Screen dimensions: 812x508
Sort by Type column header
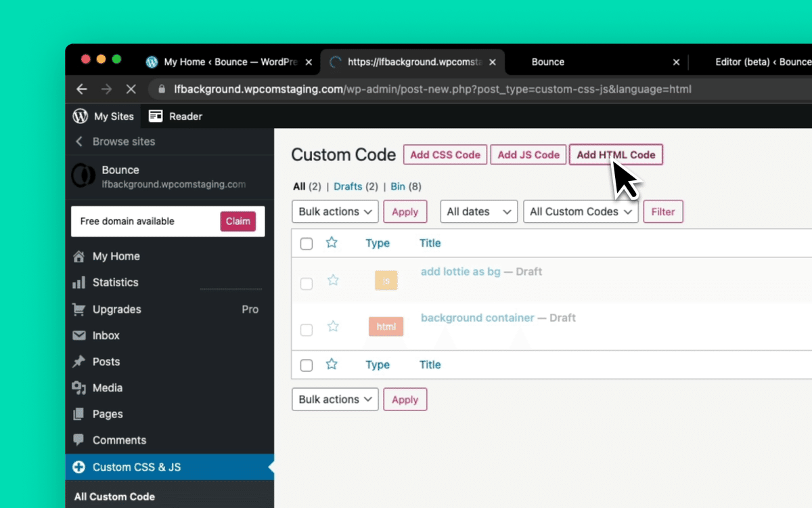coord(378,243)
